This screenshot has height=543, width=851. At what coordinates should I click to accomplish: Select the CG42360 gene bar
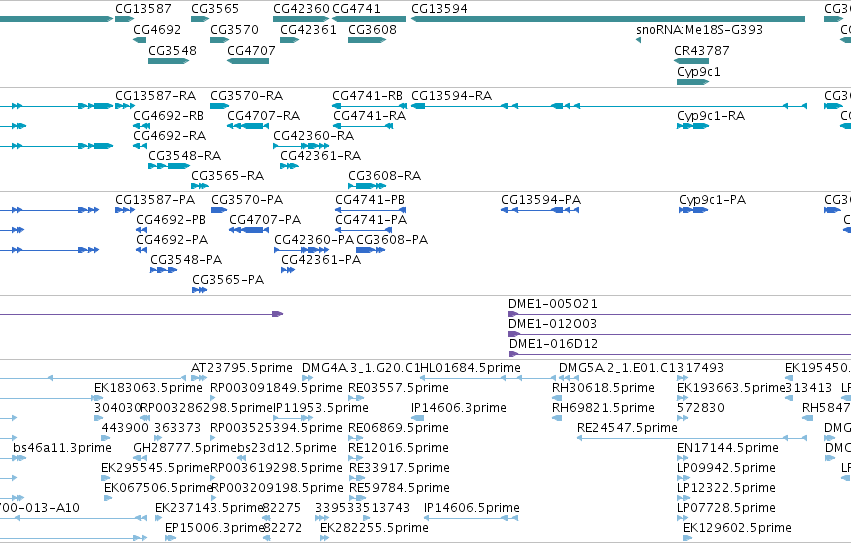click(x=301, y=19)
